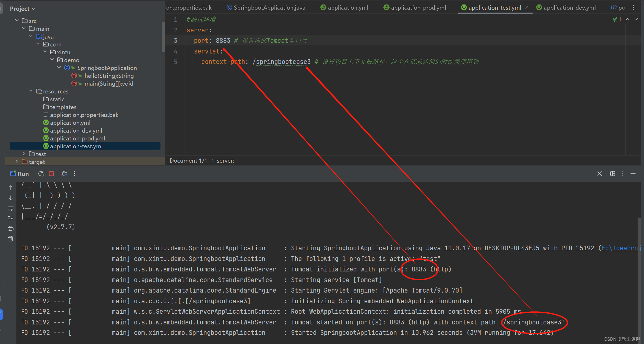Go to previous highlighted problem arrow

pyautogui.click(x=628, y=19)
